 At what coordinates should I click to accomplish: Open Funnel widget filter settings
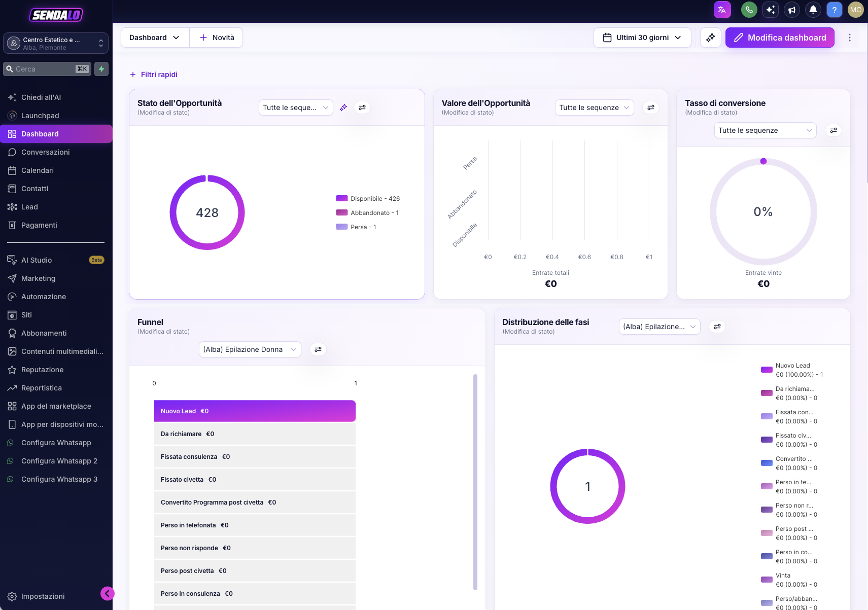[318, 349]
